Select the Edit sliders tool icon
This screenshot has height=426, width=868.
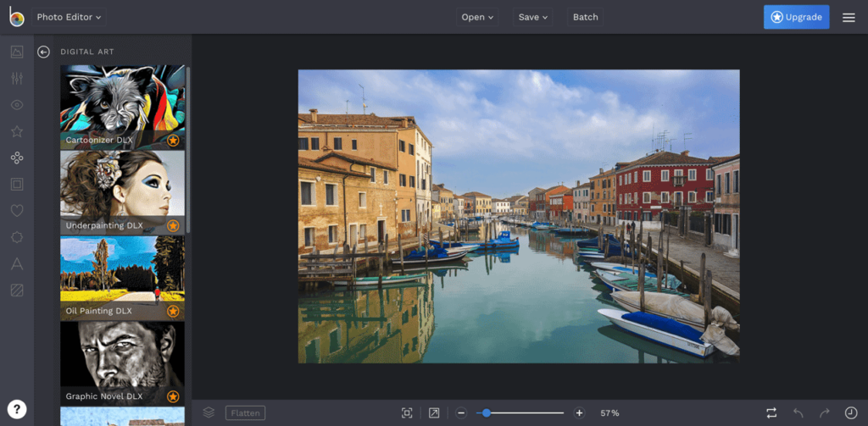[17, 79]
